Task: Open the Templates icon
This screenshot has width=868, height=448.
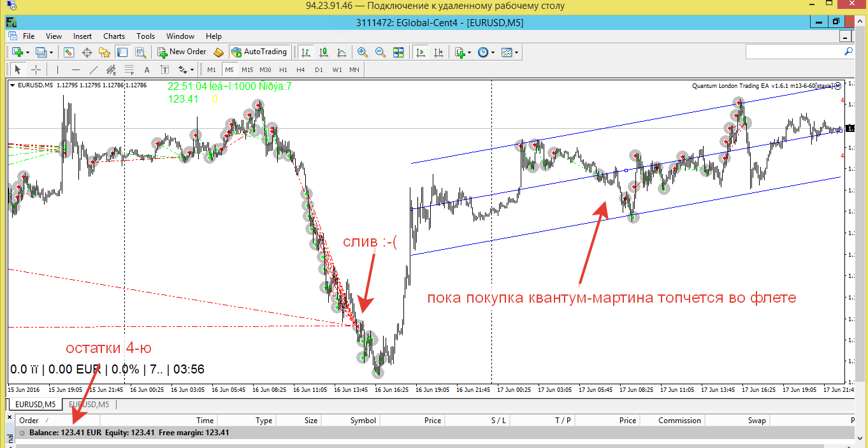Action: [x=507, y=52]
